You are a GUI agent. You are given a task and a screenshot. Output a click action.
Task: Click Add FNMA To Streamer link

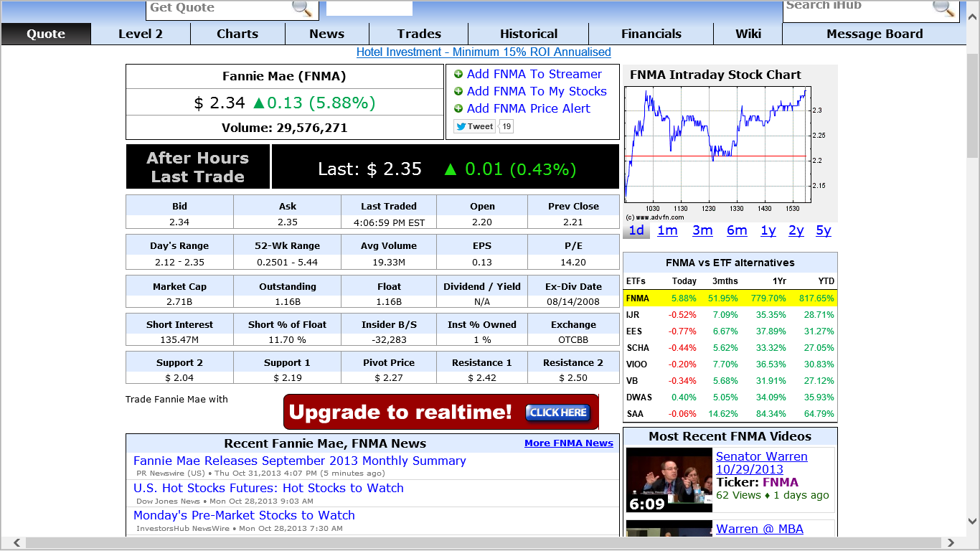tap(534, 74)
